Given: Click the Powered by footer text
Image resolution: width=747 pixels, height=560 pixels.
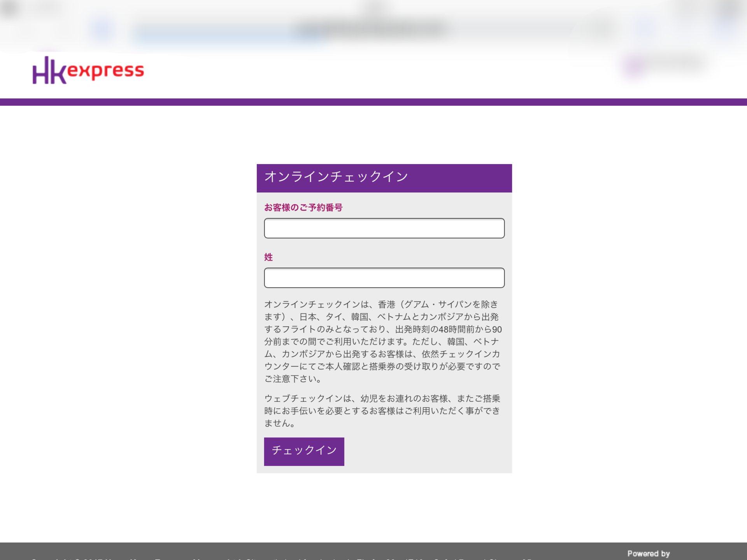Looking at the screenshot, I should pos(649,553).
